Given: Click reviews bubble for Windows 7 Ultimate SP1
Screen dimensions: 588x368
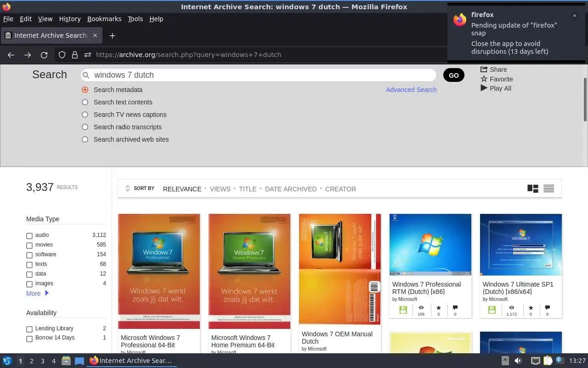Looking at the screenshot, I should [x=547, y=308].
